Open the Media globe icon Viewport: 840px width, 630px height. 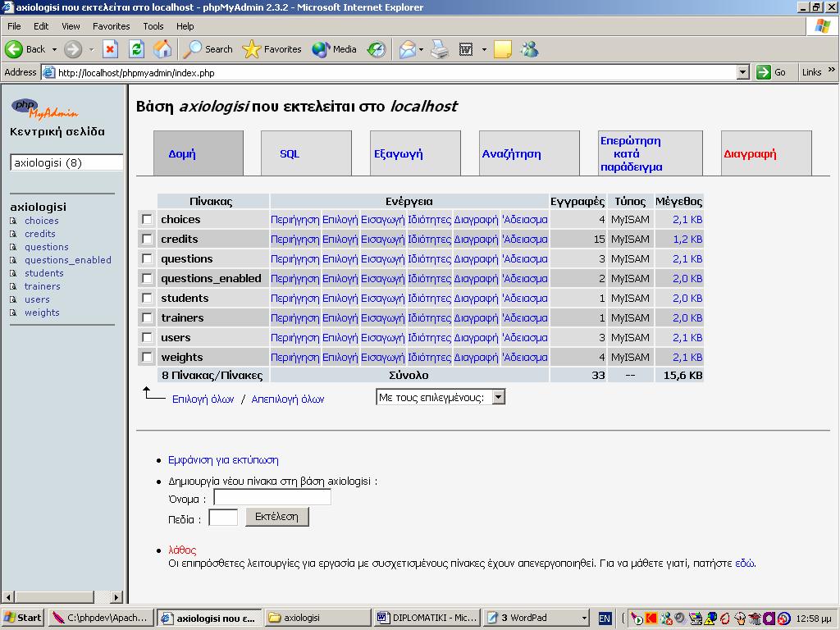tap(321, 49)
